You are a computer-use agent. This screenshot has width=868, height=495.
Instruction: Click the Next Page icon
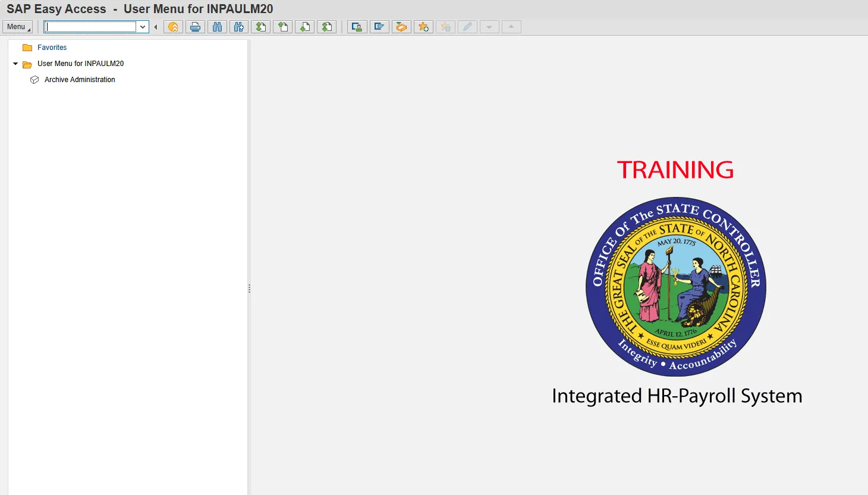[x=304, y=27]
